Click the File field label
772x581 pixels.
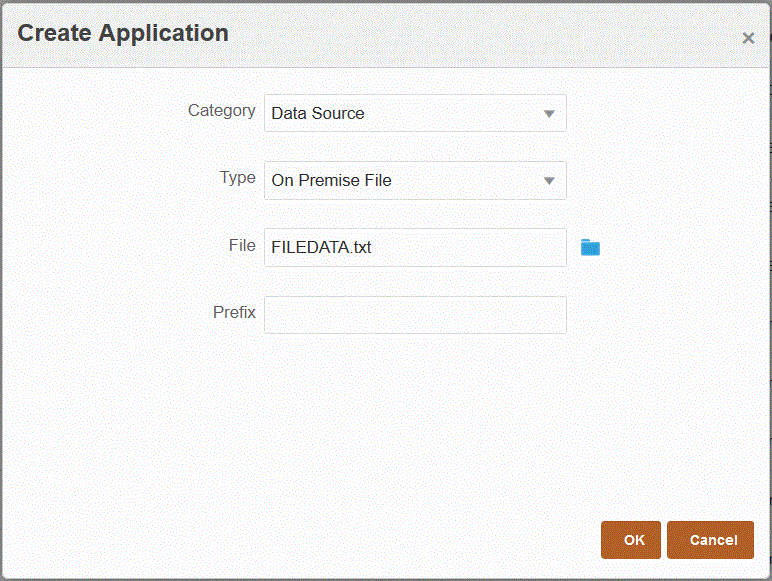pos(241,245)
